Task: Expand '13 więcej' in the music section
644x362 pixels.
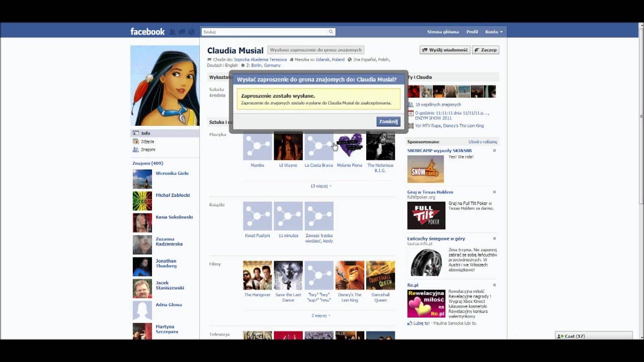Action: [x=320, y=186]
